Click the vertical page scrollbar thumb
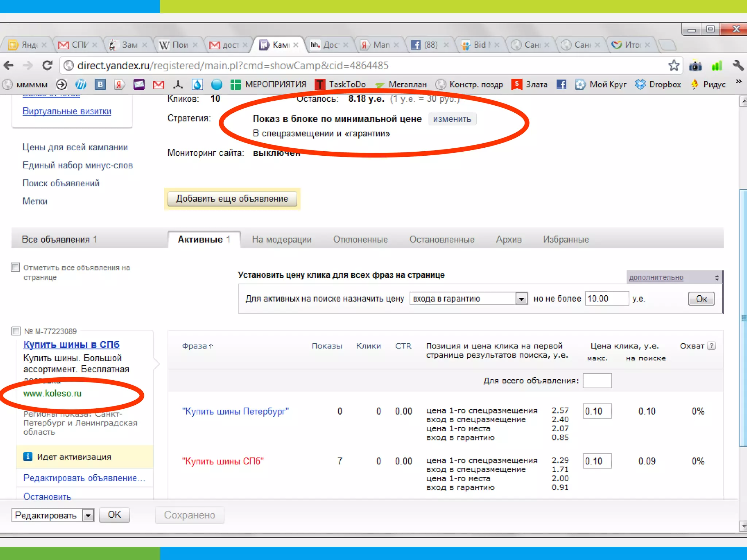747x560 pixels. [x=743, y=317]
